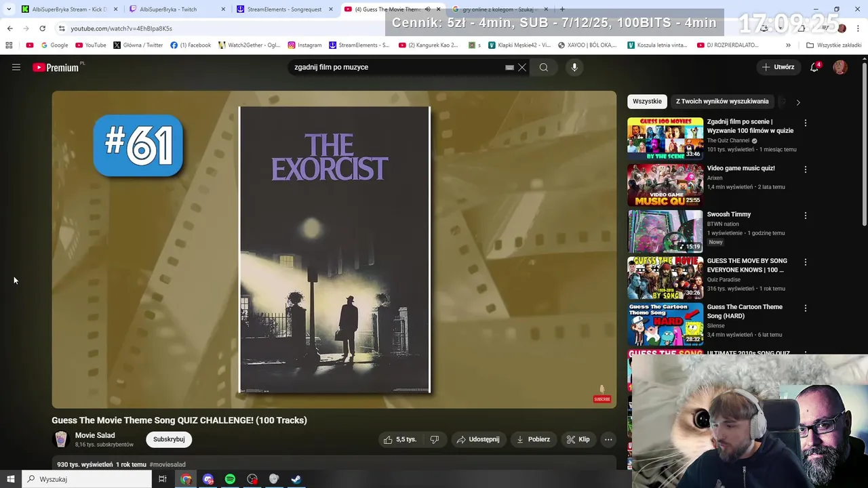Open the YouTube guide hamburger menu
Viewport: 868px width, 488px height.
16,67
